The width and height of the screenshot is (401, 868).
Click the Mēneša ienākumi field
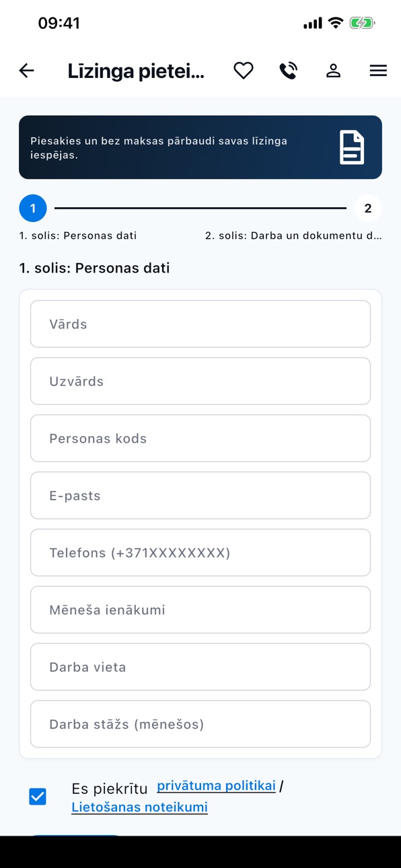200,610
